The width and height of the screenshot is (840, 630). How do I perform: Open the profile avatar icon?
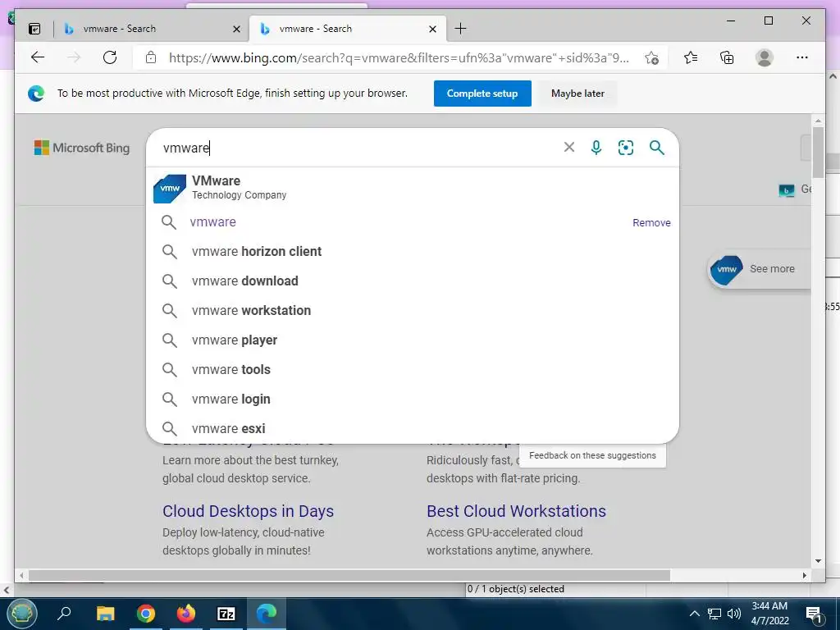tap(765, 57)
